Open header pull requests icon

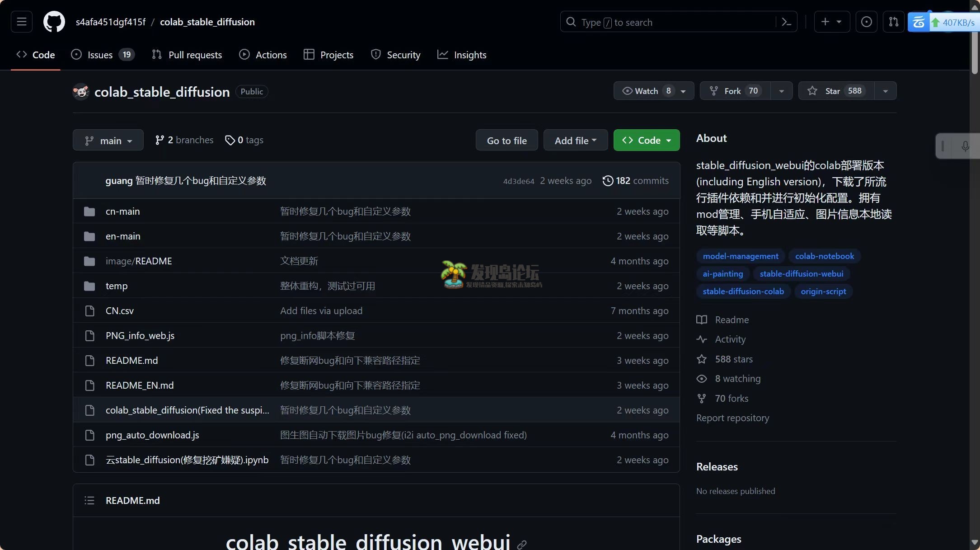894,22
